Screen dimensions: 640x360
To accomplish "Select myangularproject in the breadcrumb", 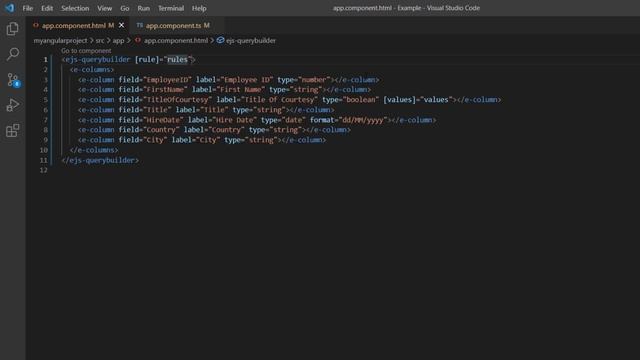I will pos(60,40).
